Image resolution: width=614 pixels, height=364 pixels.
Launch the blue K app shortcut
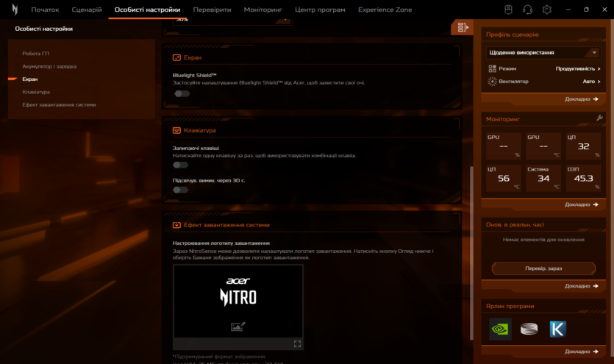point(558,329)
